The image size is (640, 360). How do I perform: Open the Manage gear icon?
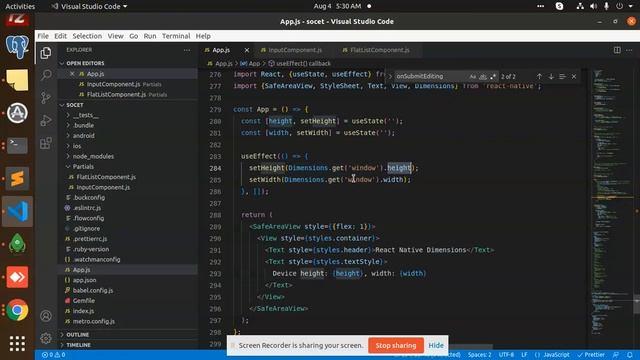(x=46, y=338)
